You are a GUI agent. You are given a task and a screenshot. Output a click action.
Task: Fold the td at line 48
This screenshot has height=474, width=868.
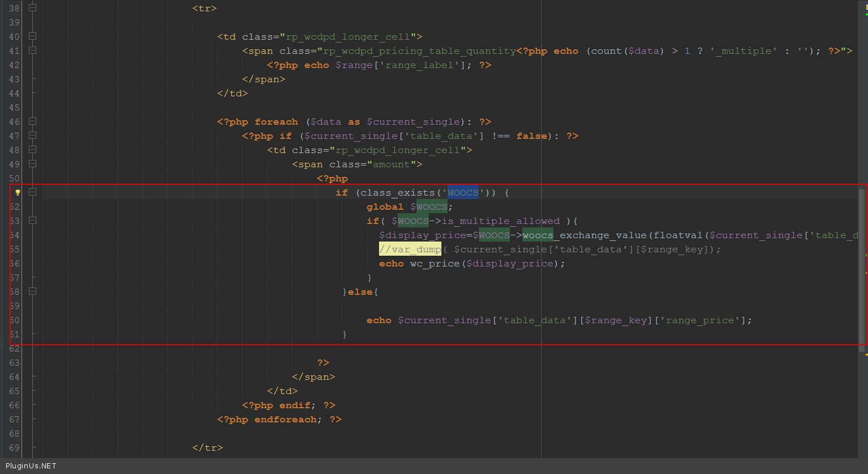click(32, 150)
